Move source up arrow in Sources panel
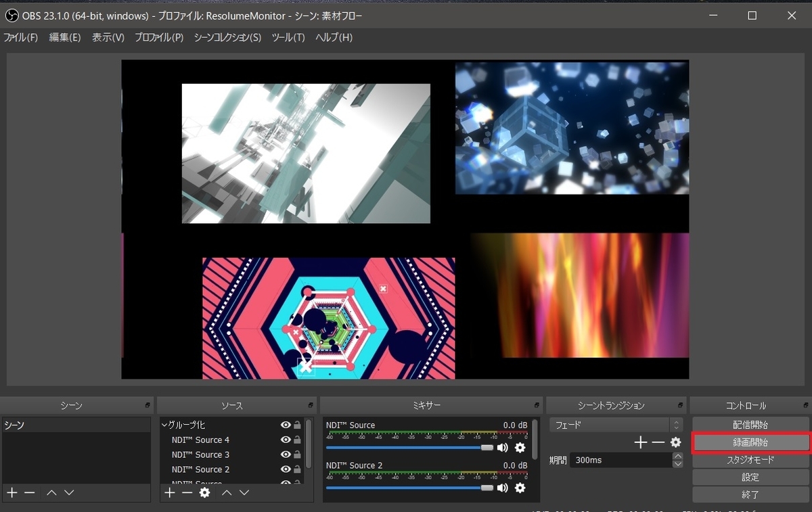Screen dimensions: 812x512 click(x=227, y=492)
